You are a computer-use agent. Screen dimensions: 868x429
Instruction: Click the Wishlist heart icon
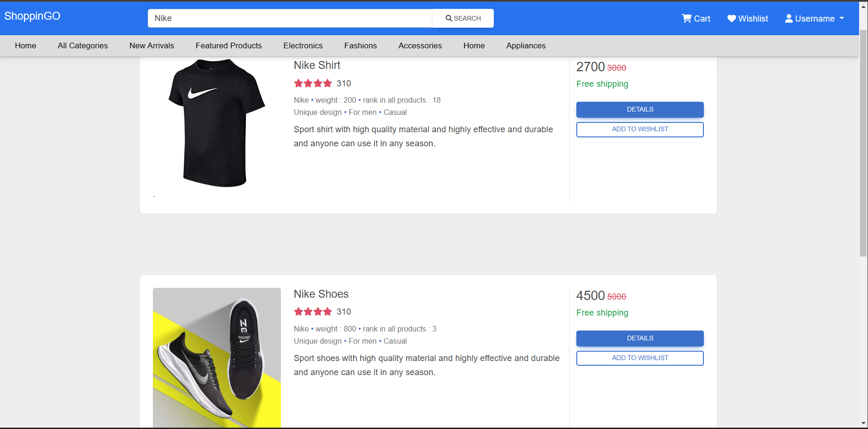[x=732, y=18]
